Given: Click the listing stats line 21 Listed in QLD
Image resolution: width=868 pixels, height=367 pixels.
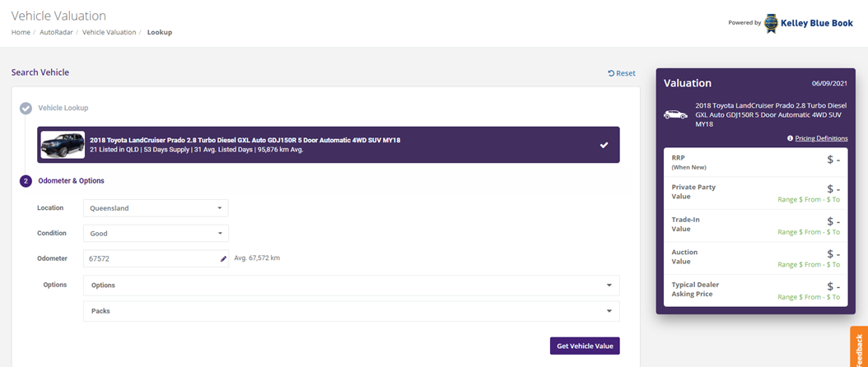Looking at the screenshot, I should (x=197, y=150).
